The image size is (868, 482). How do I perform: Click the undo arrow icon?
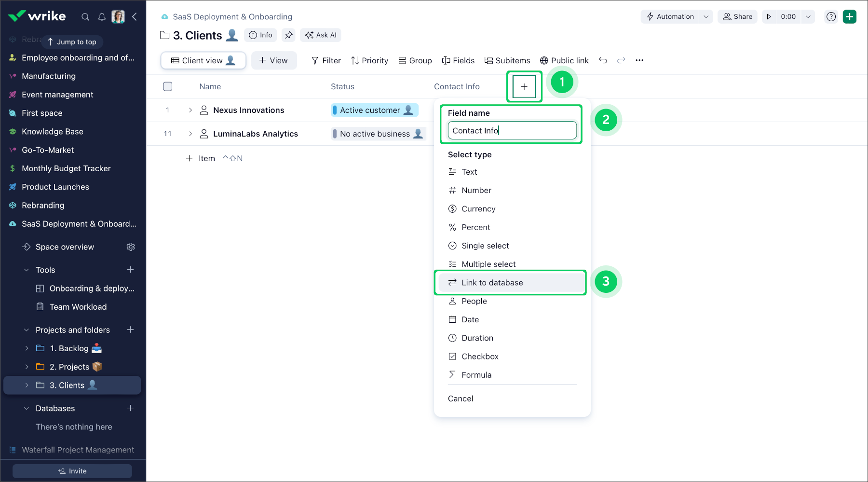coord(603,60)
